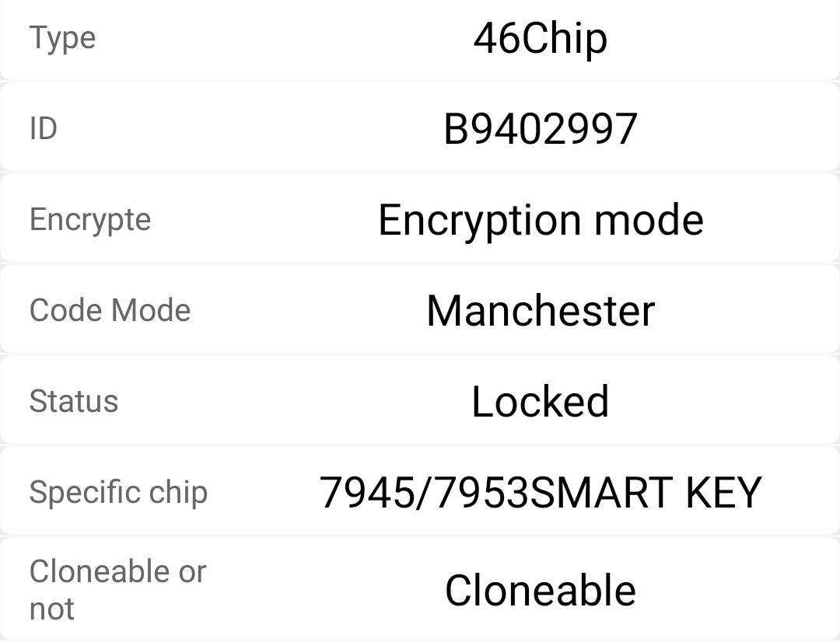
Task: Select the ID label
Action: [43, 129]
